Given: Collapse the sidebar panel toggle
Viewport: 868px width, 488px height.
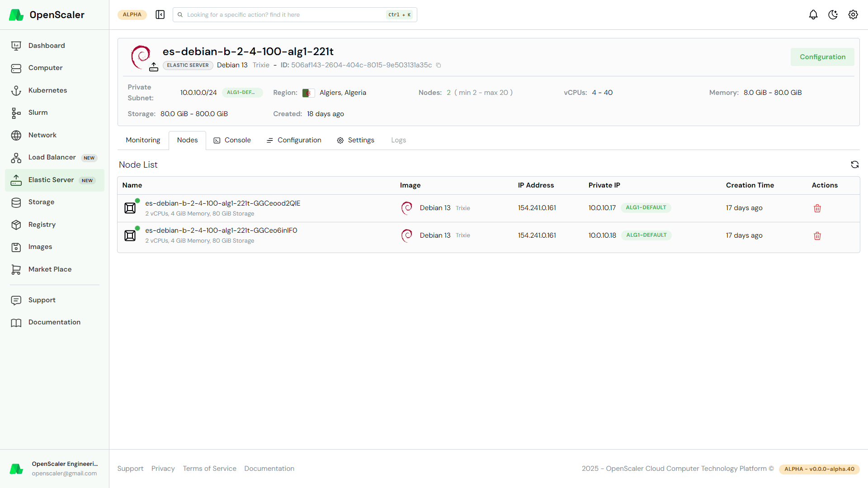Looking at the screenshot, I should 160,14.
